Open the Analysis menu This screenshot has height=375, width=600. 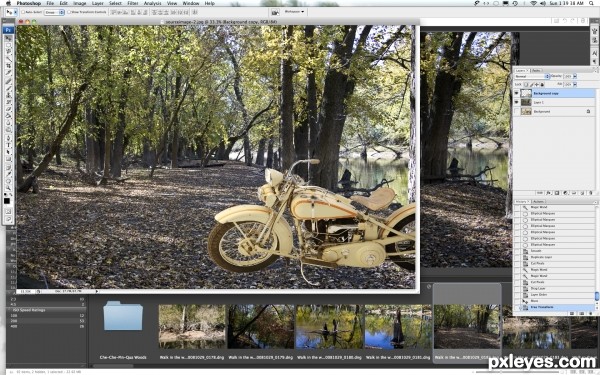pyautogui.click(x=152, y=3)
